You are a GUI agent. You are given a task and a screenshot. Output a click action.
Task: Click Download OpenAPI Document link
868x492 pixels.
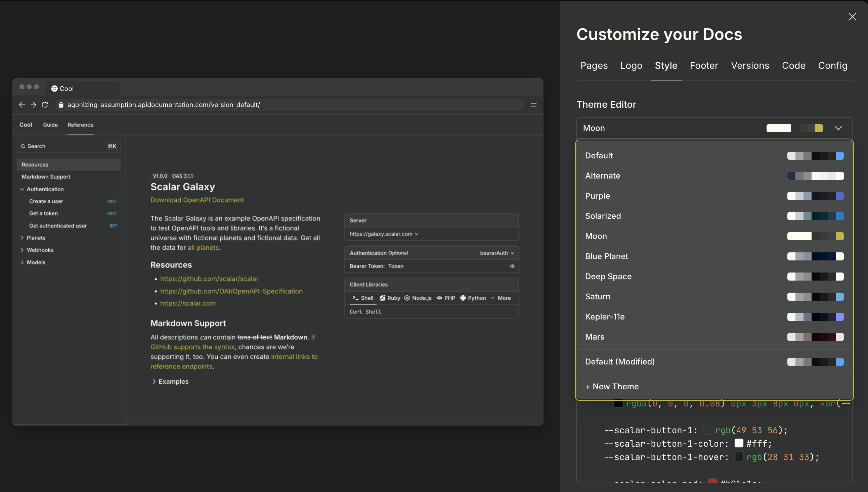pos(197,200)
